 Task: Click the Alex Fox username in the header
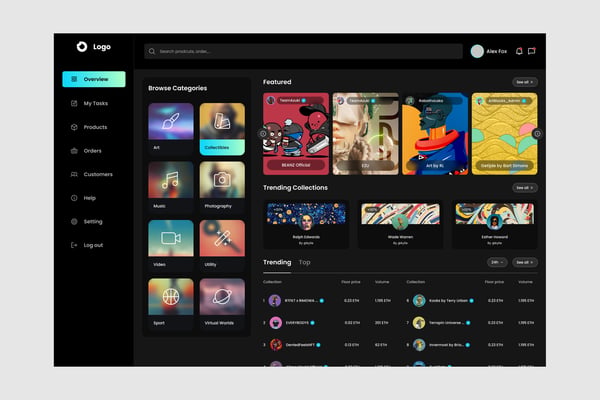tap(496, 51)
